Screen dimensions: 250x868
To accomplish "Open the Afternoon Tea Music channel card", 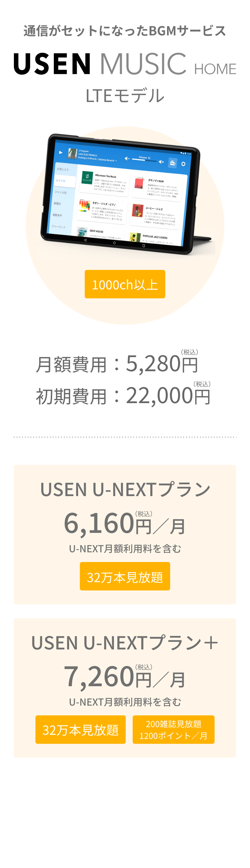I will pyautogui.click(x=104, y=183).
